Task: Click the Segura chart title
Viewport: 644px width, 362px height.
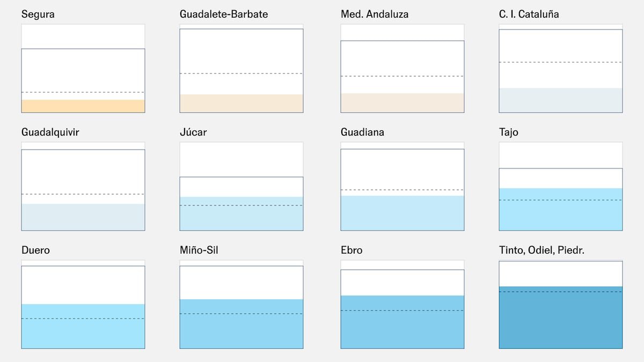Action: point(38,14)
